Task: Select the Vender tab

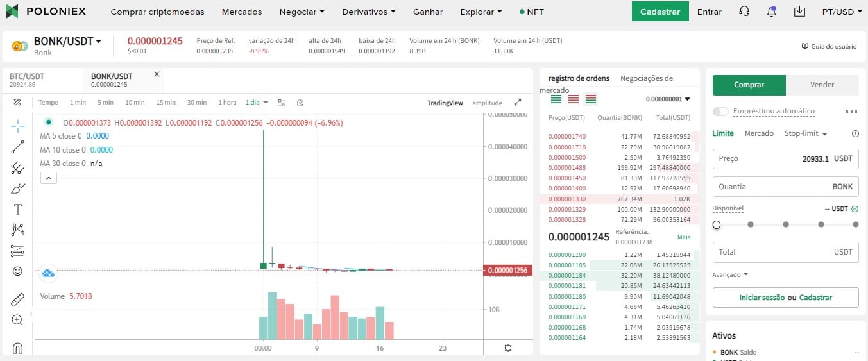Action: (822, 85)
